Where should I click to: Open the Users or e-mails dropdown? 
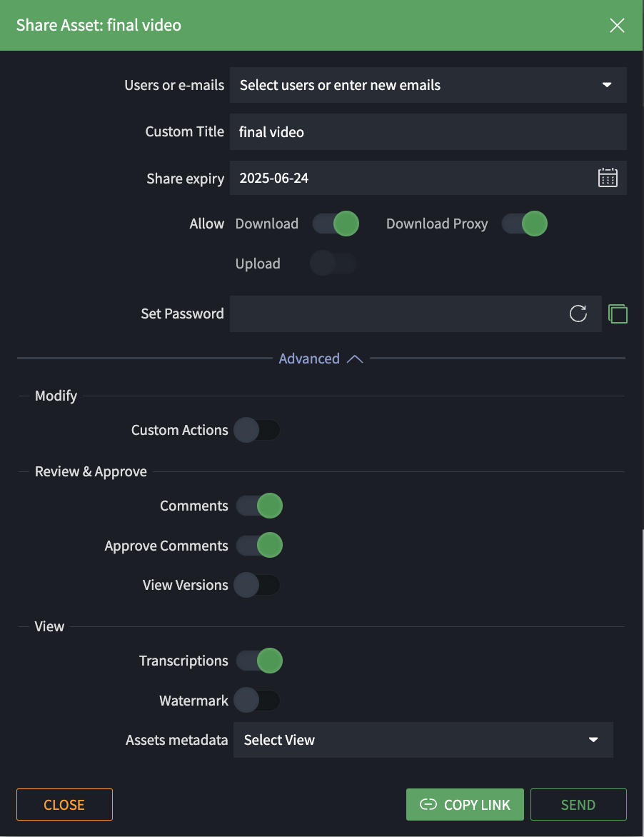(428, 85)
